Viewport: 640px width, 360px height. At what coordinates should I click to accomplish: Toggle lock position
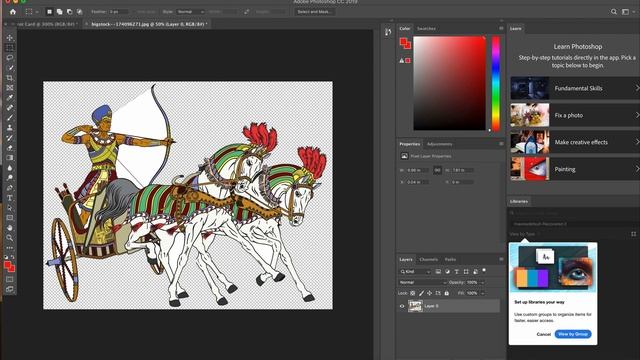point(429,293)
